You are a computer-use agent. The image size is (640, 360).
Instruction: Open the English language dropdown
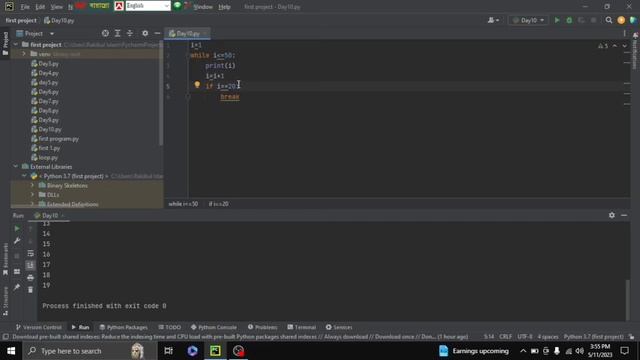point(148,6)
